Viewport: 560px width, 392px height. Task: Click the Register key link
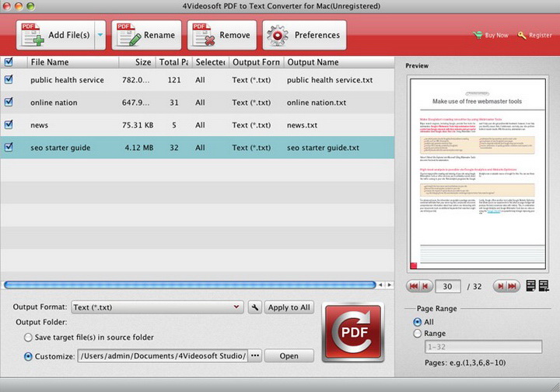tap(534, 35)
